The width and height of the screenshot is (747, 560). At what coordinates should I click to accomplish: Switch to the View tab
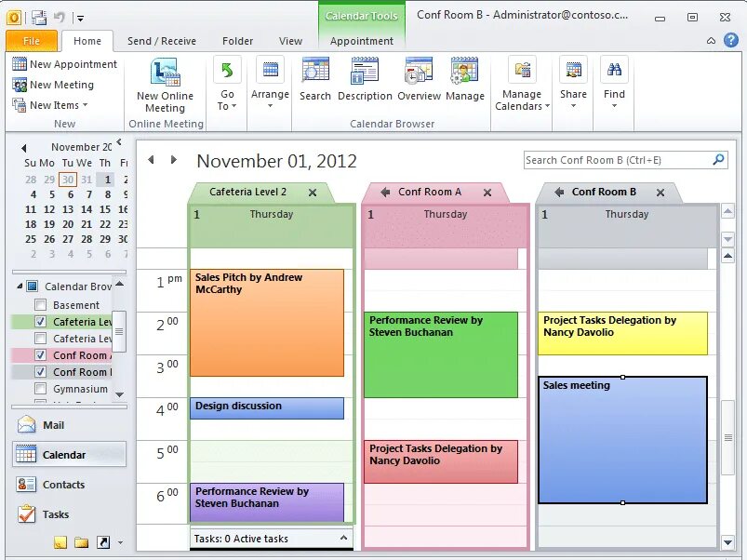pos(290,41)
